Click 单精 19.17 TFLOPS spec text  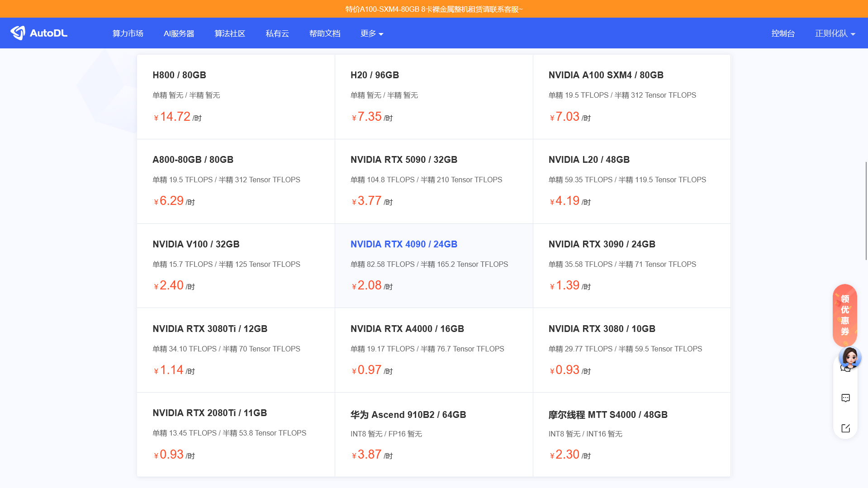[x=383, y=349]
